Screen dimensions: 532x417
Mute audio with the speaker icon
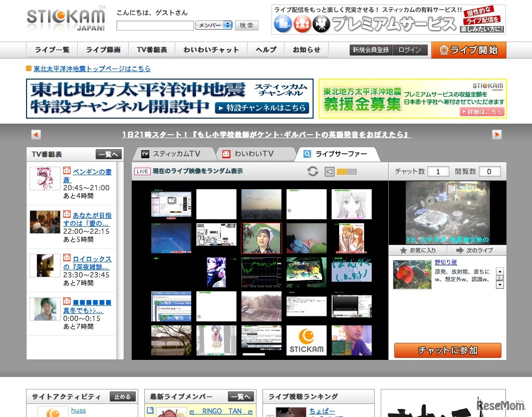tap(329, 172)
